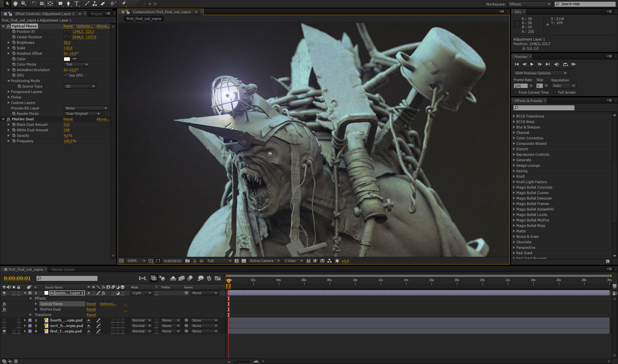Enable motion blur for timeline layers

coord(190,278)
